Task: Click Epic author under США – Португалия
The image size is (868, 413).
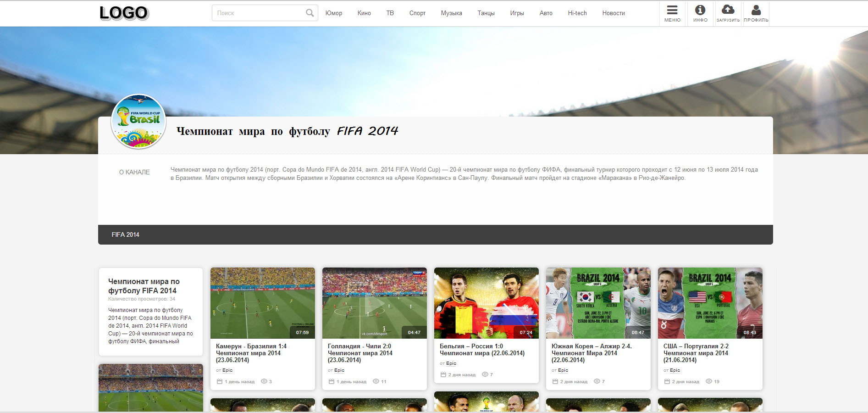Action: click(675, 370)
